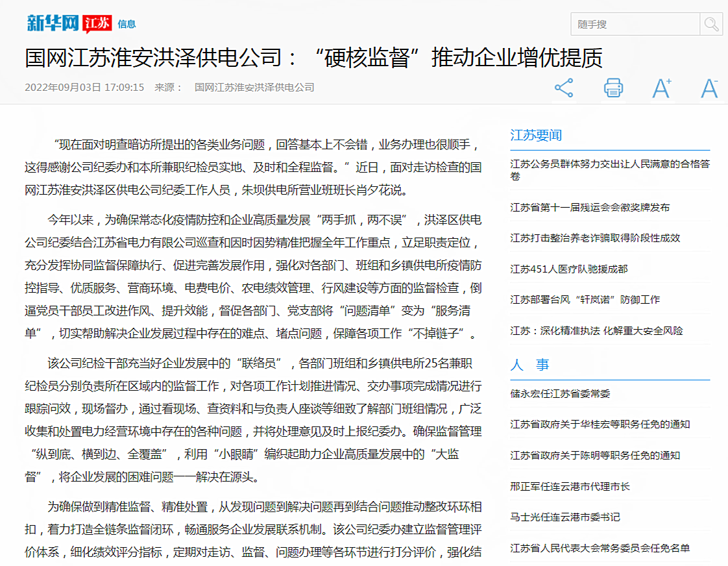Image resolution: width=728 pixels, height=566 pixels.
Task: Open typhoon 轩岚诺 defense article
Action: tap(585, 299)
